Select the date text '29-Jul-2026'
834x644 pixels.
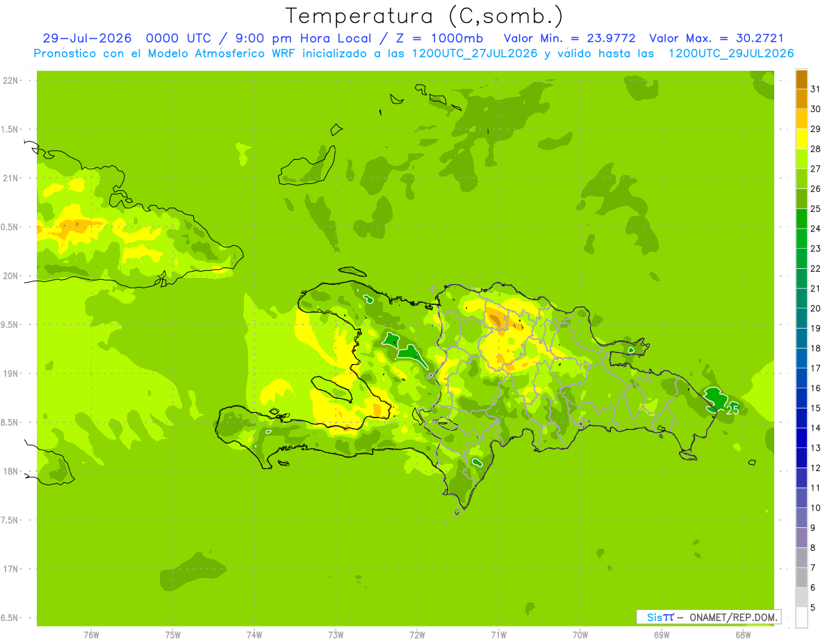point(87,38)
